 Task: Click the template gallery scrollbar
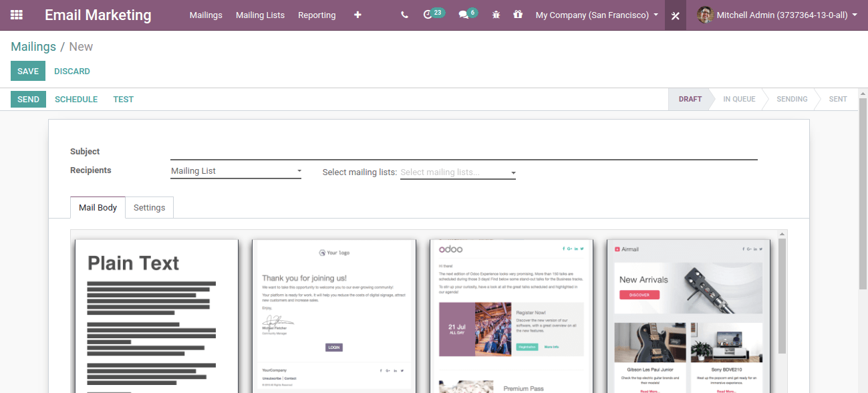(782, 296)
